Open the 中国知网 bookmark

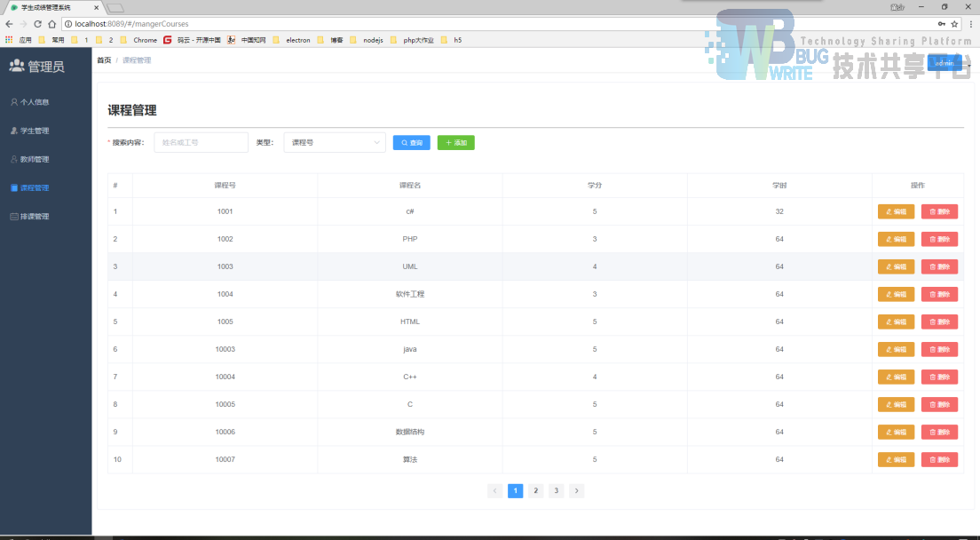247,39
